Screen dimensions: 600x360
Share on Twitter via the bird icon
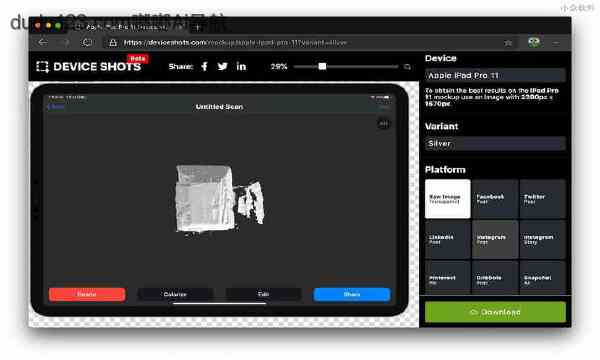(x=222, y=67)
